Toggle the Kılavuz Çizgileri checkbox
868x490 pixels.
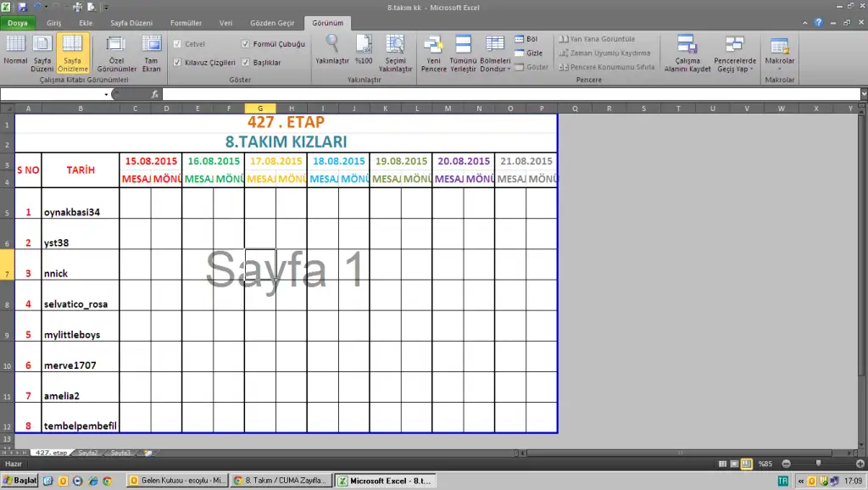177,62
